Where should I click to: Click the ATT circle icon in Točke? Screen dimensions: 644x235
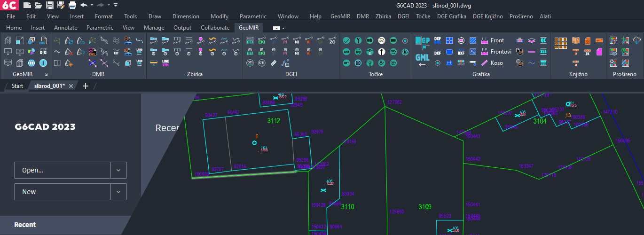point(346,63)
